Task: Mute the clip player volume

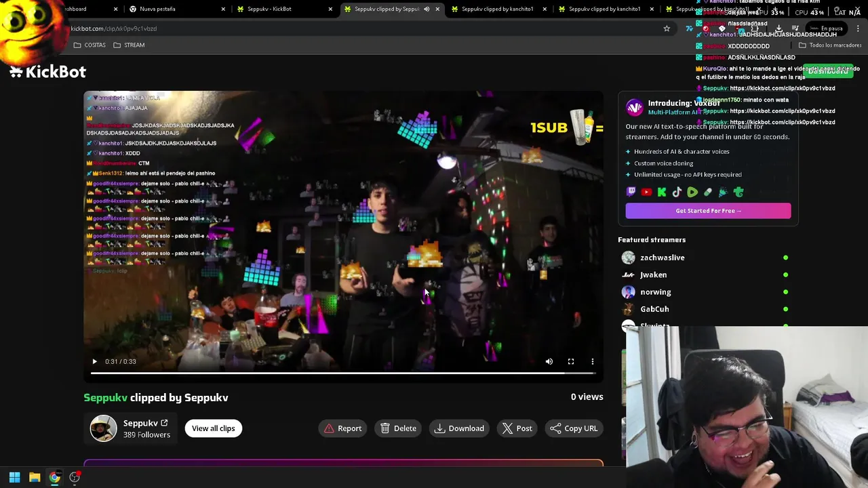Action: coord(549,361)
